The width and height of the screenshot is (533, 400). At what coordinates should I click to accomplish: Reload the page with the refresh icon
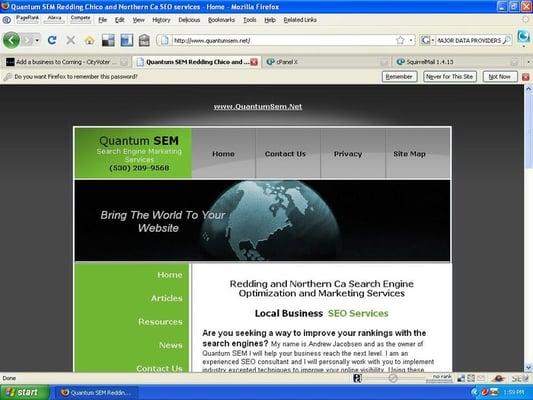tap(52, 40)
